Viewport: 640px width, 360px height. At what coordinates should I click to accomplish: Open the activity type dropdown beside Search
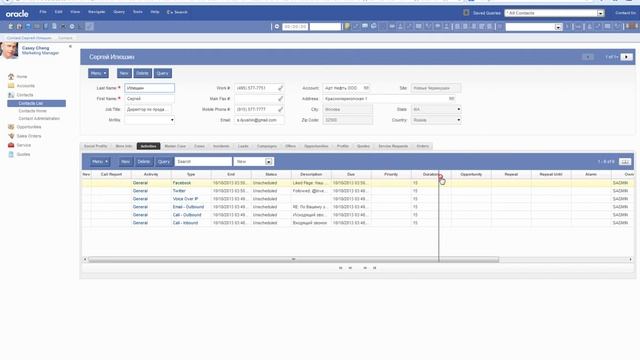pos(268,162)
